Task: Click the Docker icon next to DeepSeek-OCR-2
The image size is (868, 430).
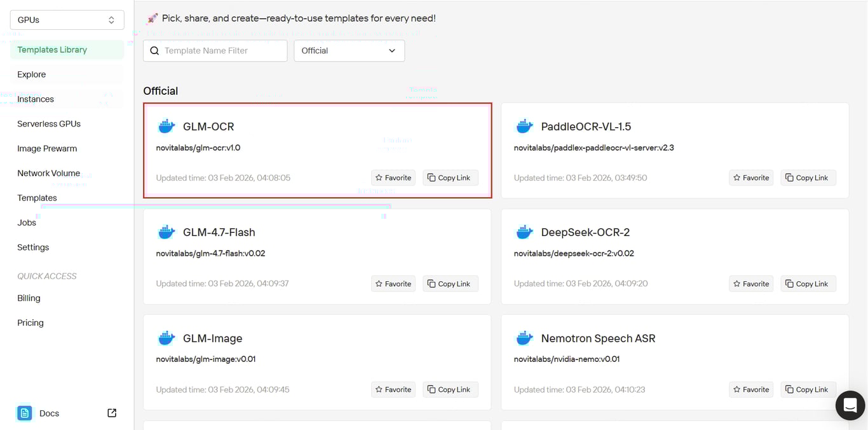Action: [524, 232]
